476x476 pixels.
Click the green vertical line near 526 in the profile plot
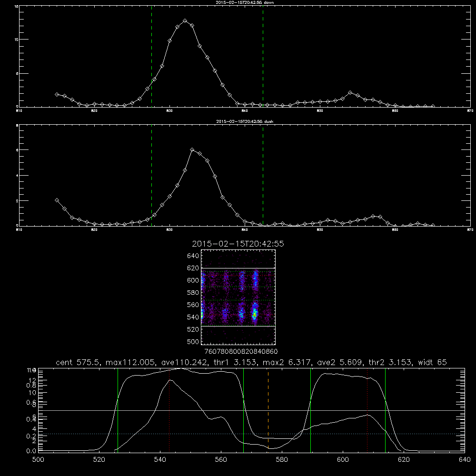[x=118, y=410]
